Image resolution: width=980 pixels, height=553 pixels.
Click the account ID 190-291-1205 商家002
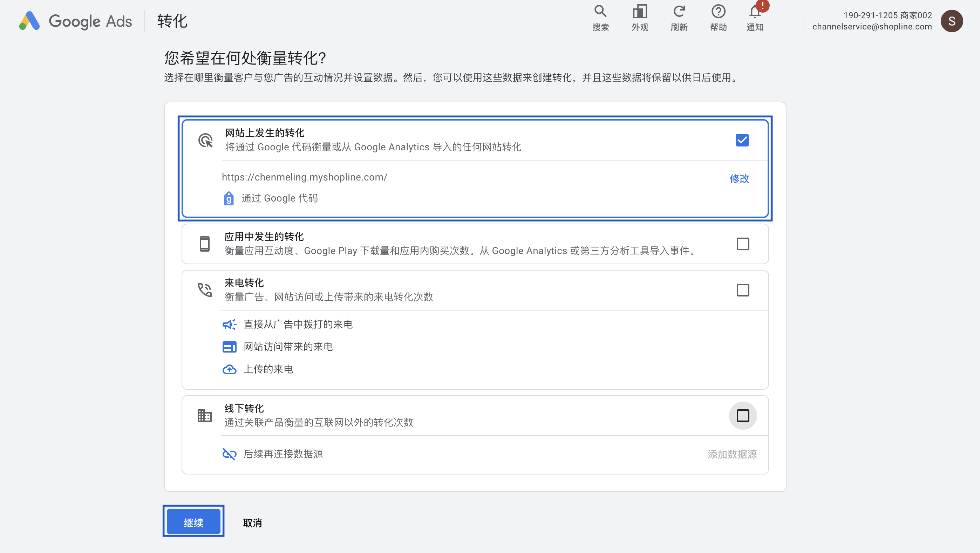pyautogui.click(x=887, y=15)
